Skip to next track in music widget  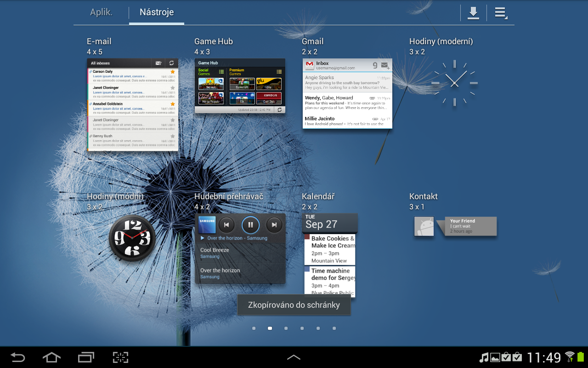[x=274, y=225]
